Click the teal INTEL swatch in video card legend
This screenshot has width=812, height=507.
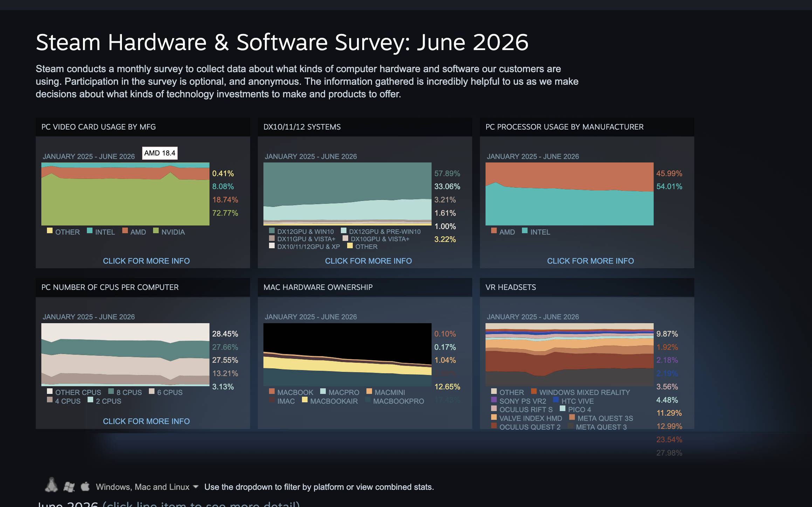coord(90,230)
